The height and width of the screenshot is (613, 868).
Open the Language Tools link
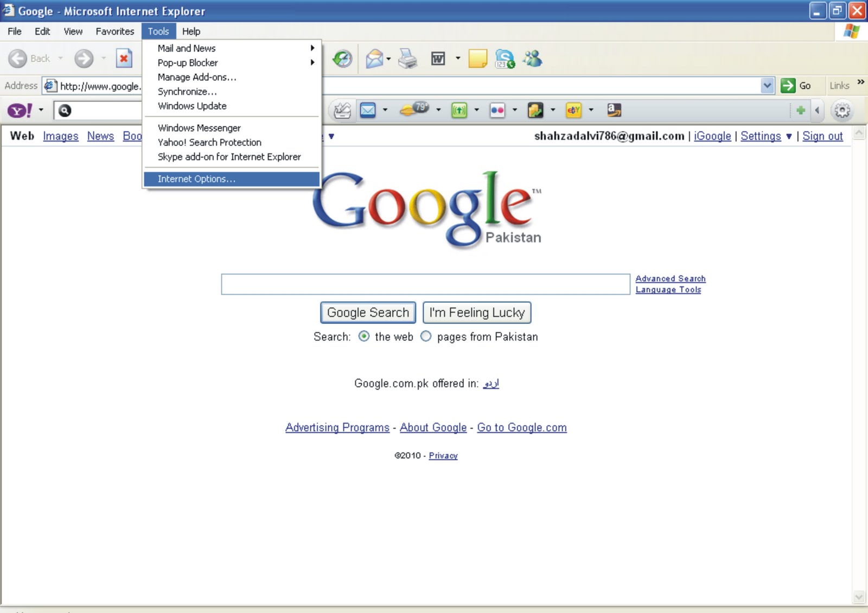[x=668, y=290]
